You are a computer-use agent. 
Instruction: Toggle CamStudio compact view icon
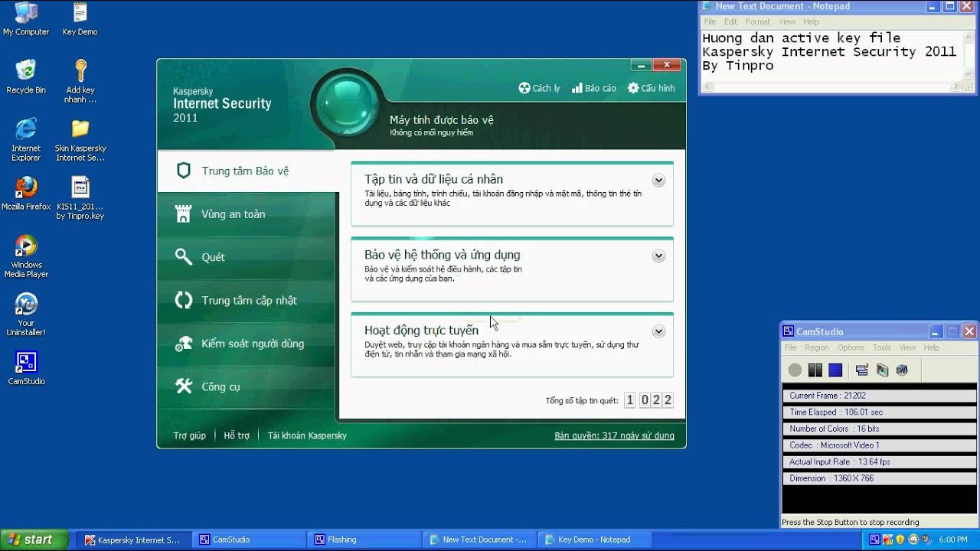pos(861,370)
